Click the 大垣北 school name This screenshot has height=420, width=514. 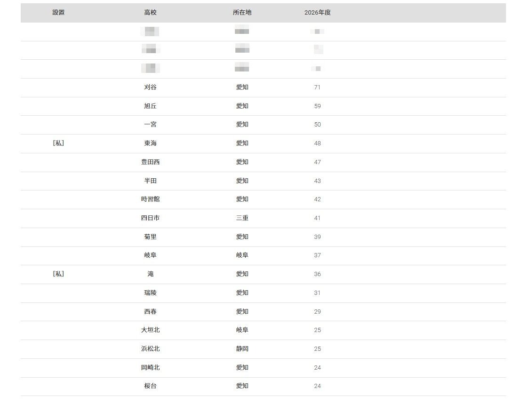click(x=150, y=330)
